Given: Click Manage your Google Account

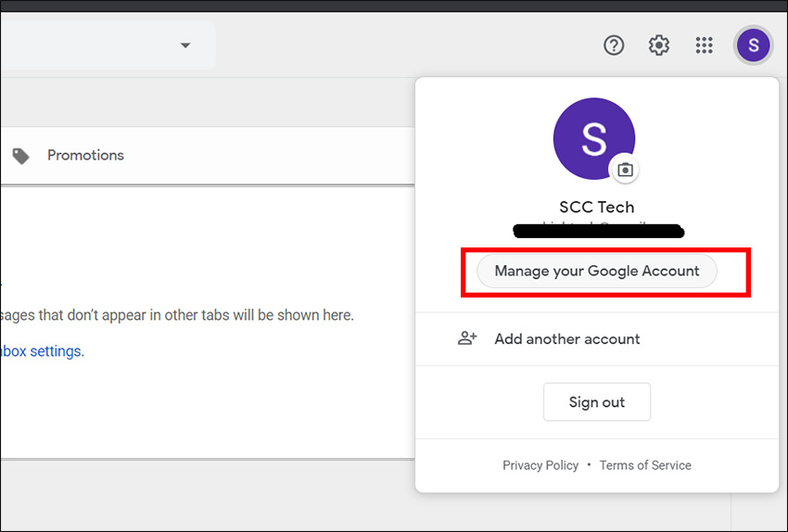Looking at the screenshot, I should 596,271.
